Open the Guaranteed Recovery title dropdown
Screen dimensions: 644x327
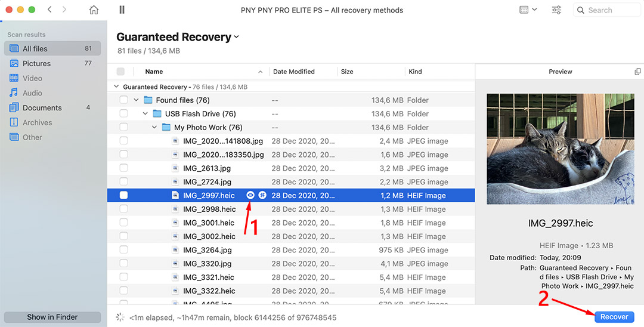click(237, 37)
